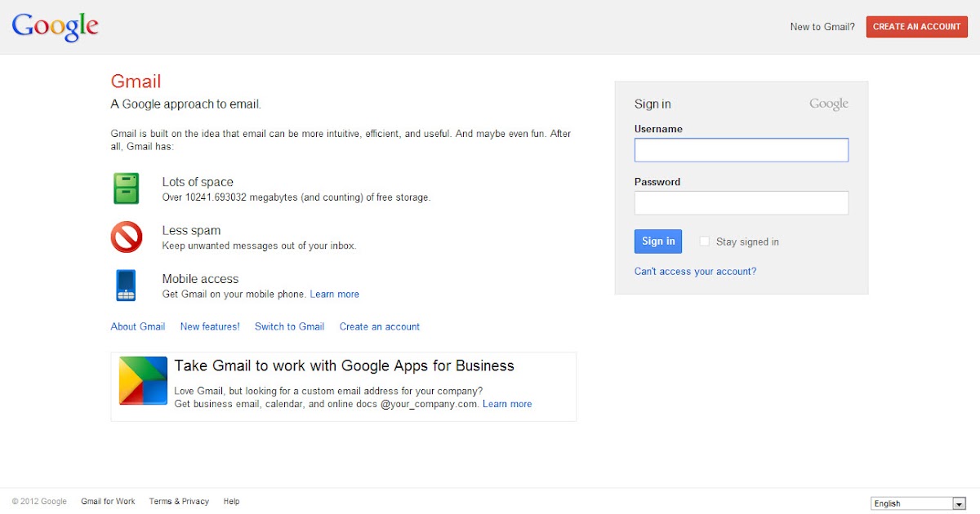980x514 pixels.
Task: Click the Mobile access heading
Action: (x=200, y=279)
